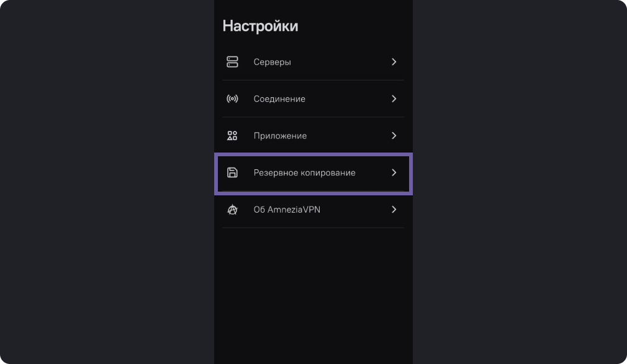627x364 pixels.
Task: Click the chevron beside Об AmneziaVPN
Action: coord(394,210)
